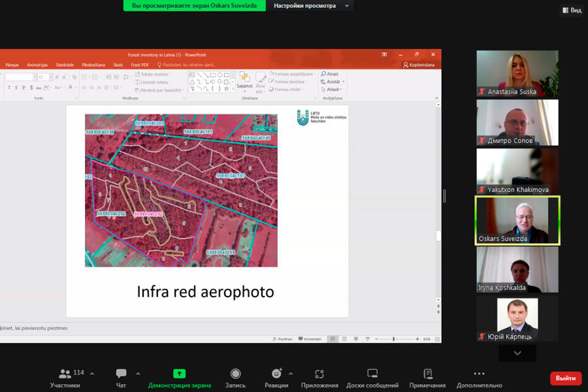Open the Участники participants panel
This screenshot has height=392, width=588.
point(65,377)
